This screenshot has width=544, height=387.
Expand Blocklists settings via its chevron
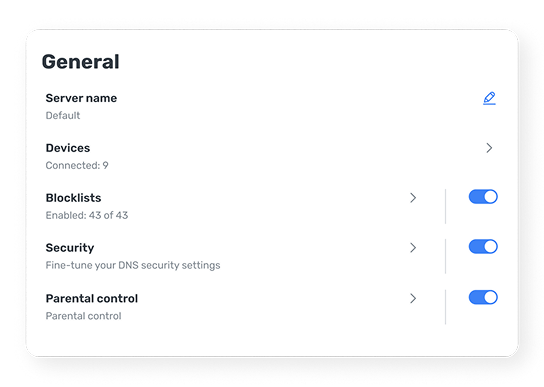coord(413,198)
